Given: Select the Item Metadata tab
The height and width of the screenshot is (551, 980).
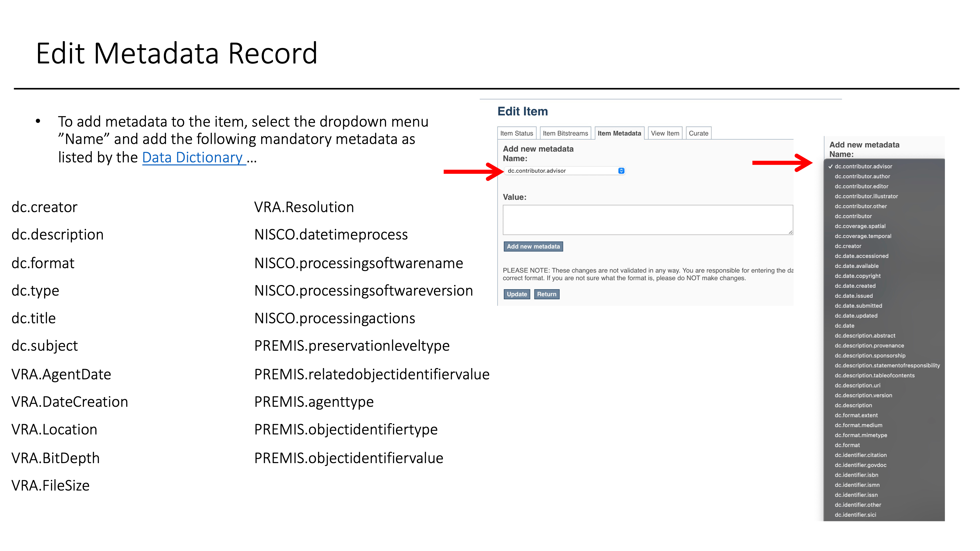Looking at the screenshot, I should coord(619,133).
